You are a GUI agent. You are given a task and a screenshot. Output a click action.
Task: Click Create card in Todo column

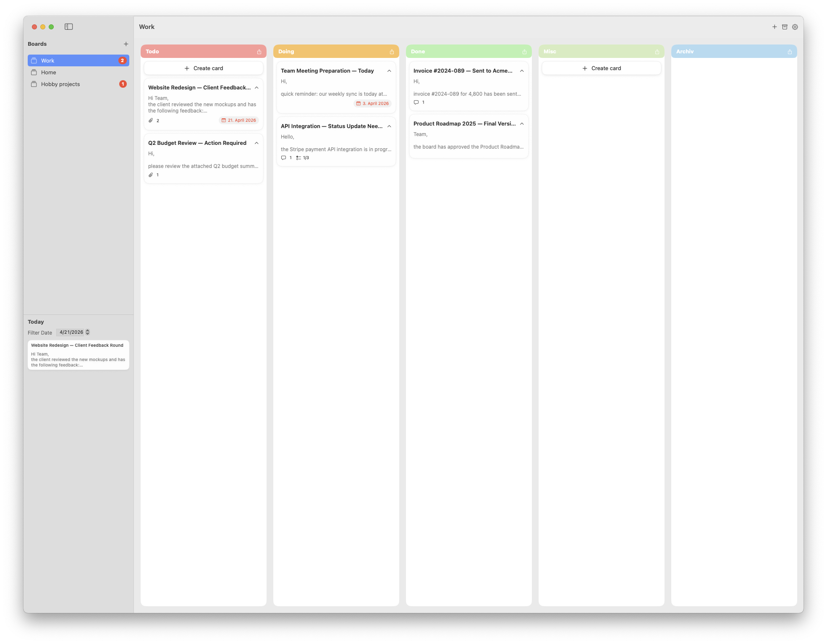tap(204, 68)
